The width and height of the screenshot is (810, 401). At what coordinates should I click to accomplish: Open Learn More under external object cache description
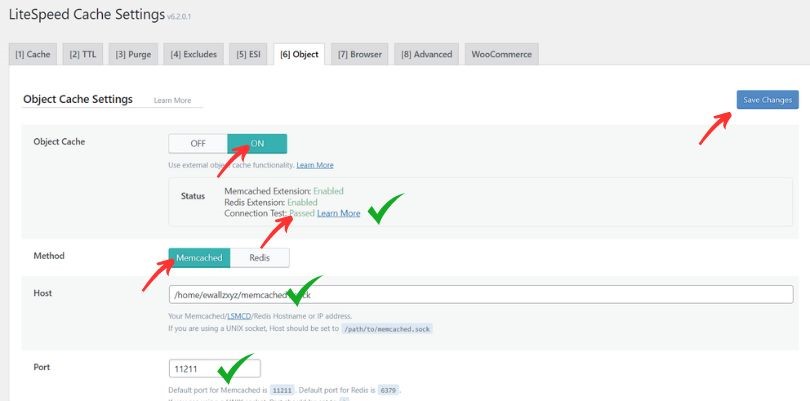point(315,165)
